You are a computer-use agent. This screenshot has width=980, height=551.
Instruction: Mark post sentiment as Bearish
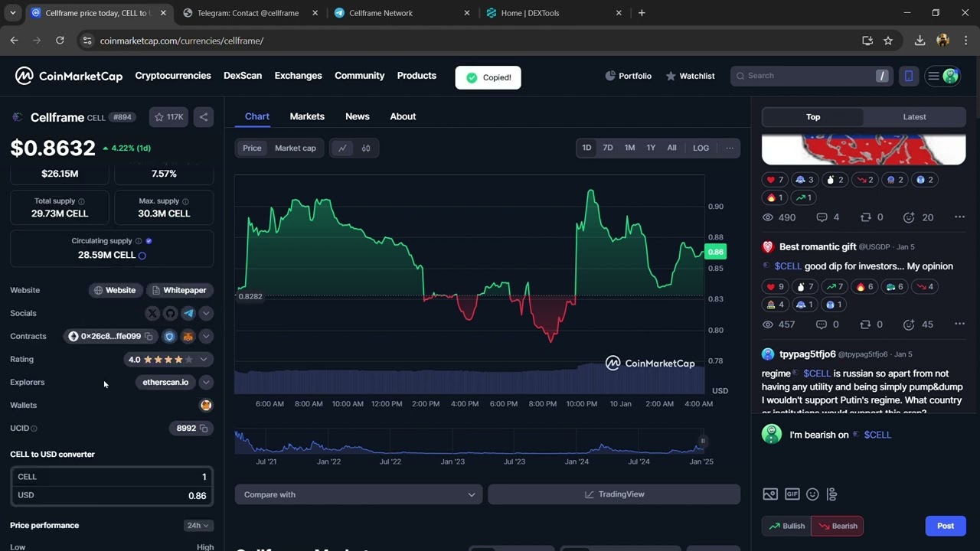(838, 526)
